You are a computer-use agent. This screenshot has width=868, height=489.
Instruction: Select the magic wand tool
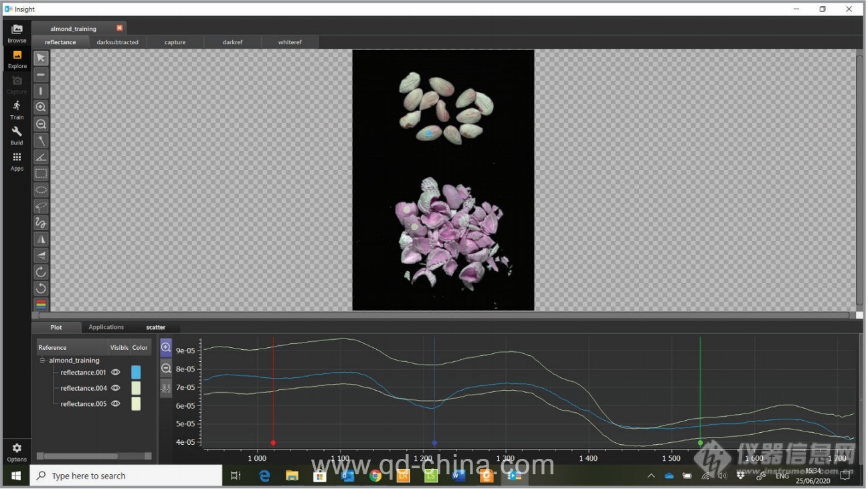(41, 140)
